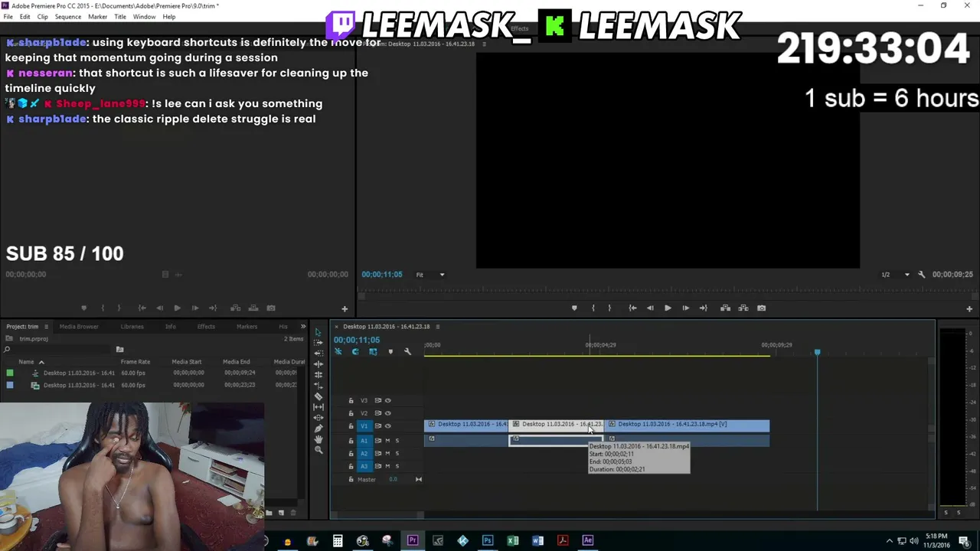The height and width of the screenshot is (551, 980).
Task: Open Adobe After Effects from taskbar
Action: 588,541
